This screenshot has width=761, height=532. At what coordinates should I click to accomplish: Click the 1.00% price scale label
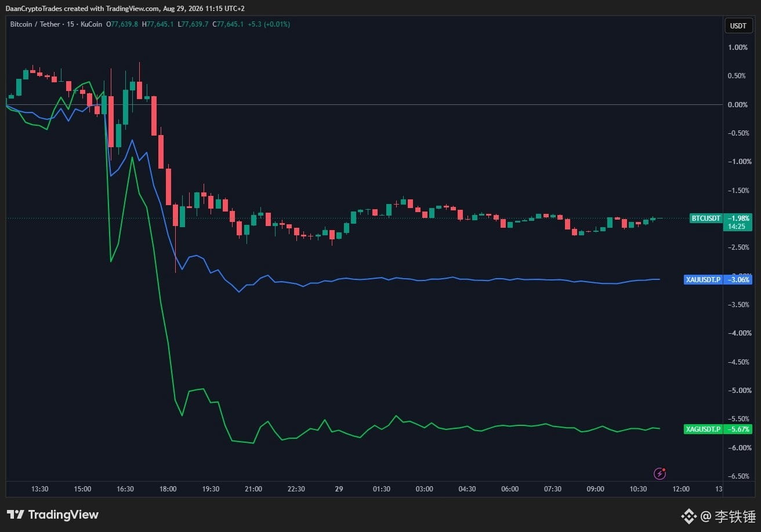[737, 48]
